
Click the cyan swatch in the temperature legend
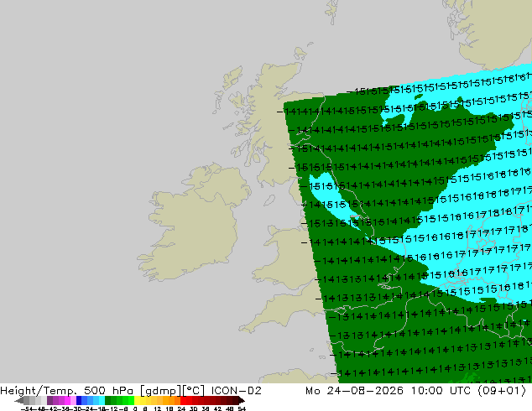point(102,400)
